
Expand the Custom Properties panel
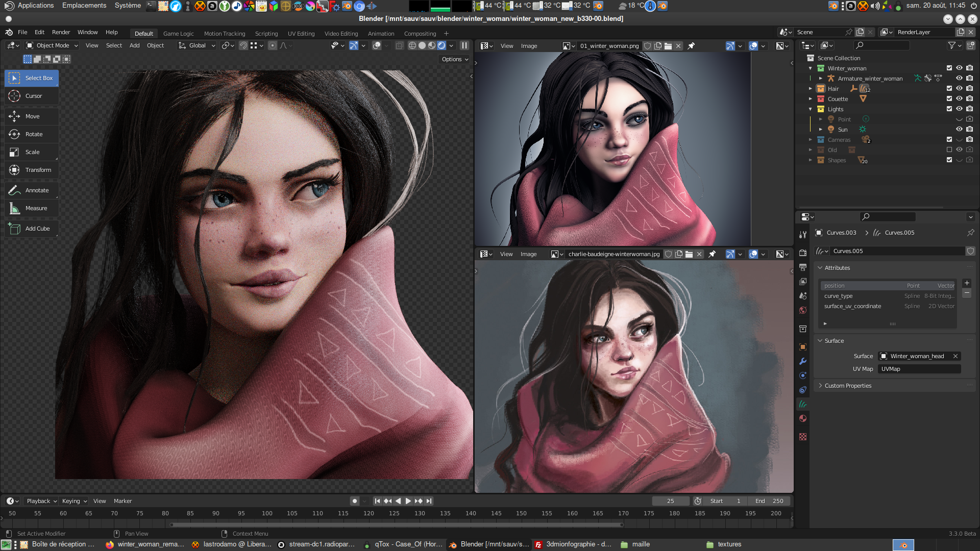click(x=847, y=386)
